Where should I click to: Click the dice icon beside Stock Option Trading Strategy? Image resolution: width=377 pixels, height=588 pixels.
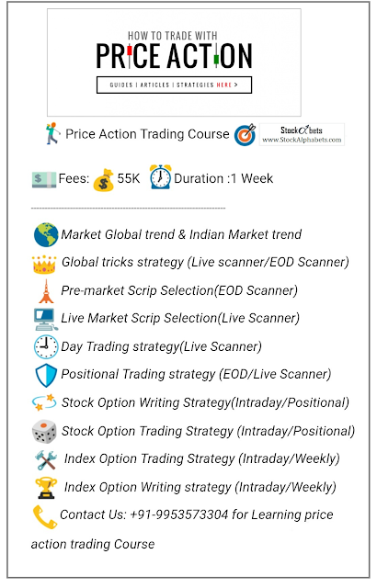[x=44, y=431]
